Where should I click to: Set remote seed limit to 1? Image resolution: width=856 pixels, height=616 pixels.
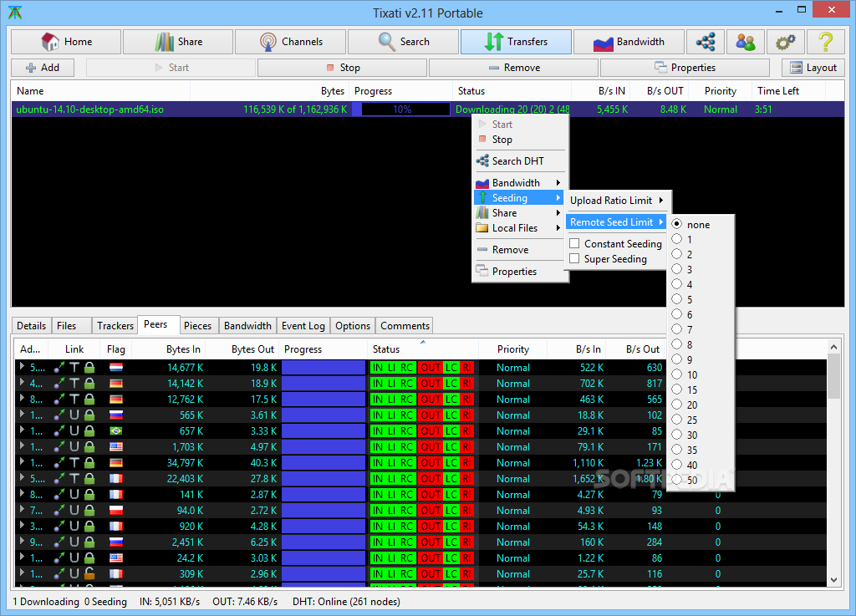[x=677, y=239]
